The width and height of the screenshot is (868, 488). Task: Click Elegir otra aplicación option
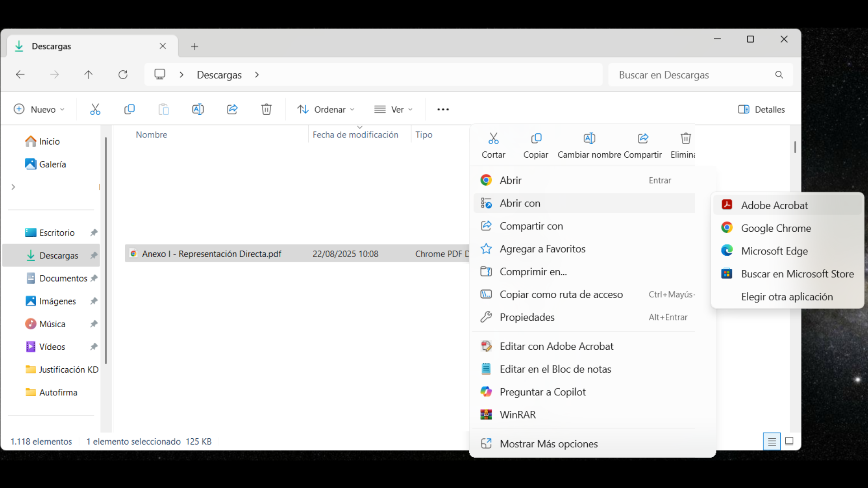point(787,297)
